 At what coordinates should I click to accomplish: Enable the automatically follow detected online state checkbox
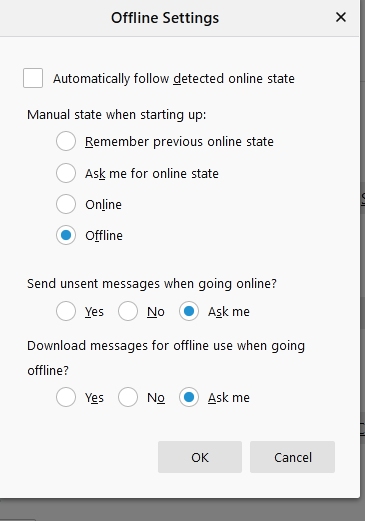coord(33,78)
